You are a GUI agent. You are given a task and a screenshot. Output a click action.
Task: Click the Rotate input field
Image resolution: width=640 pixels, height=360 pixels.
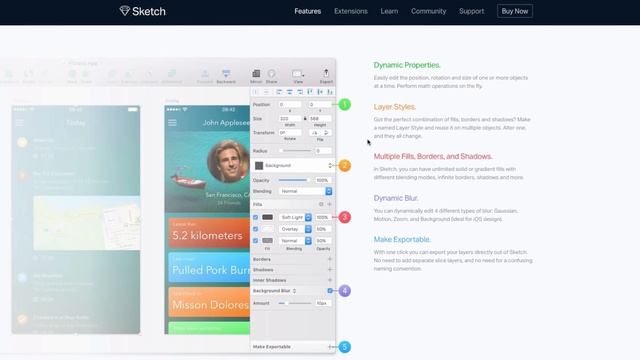tap(290, 133)
